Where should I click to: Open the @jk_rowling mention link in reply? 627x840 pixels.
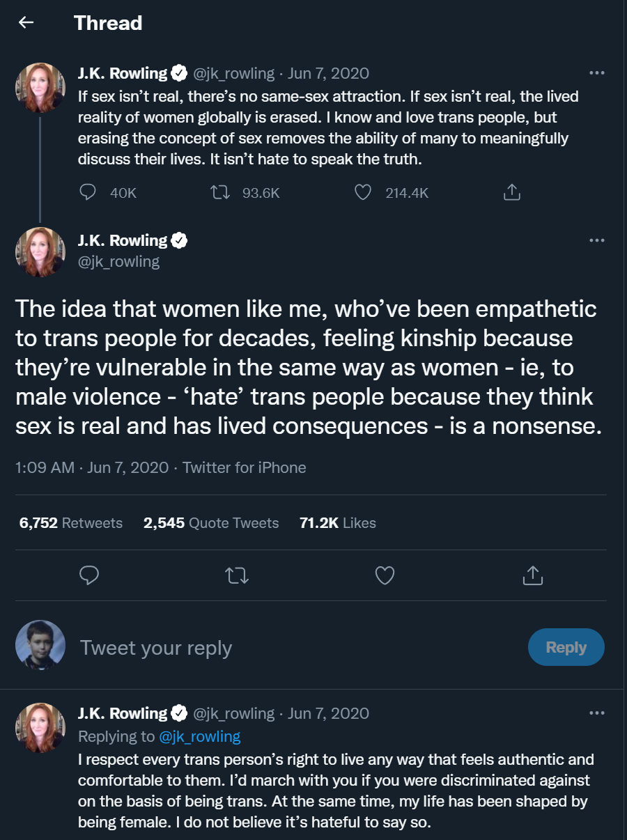coord(200,736)
